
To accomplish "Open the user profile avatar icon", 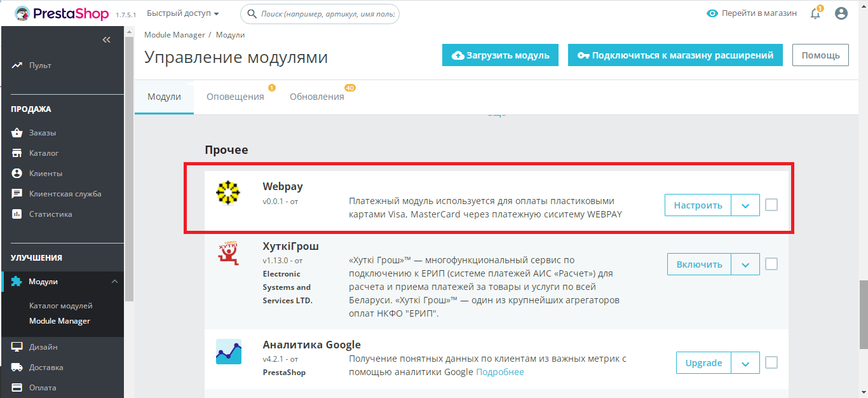I will click(x=841, y=13).
